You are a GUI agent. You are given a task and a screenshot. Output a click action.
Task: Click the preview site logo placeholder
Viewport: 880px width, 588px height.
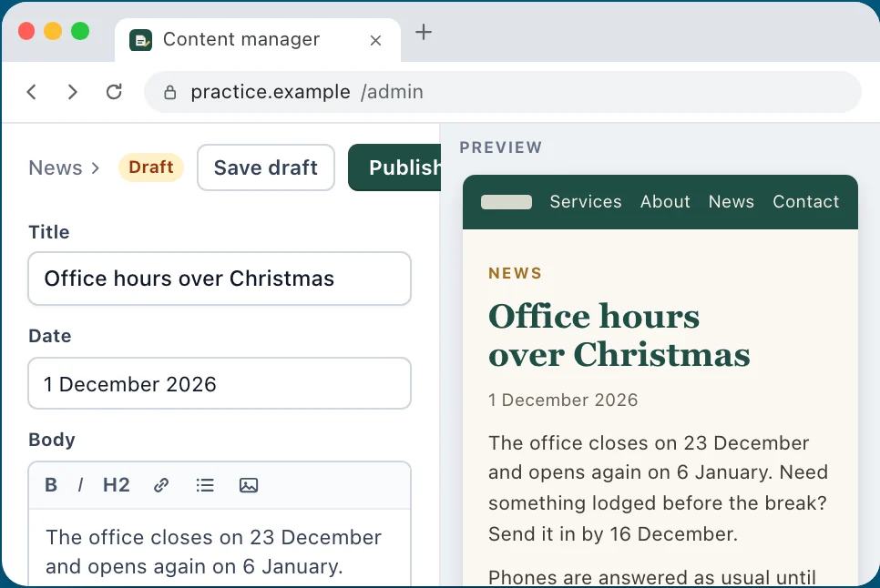click(507, 202)
